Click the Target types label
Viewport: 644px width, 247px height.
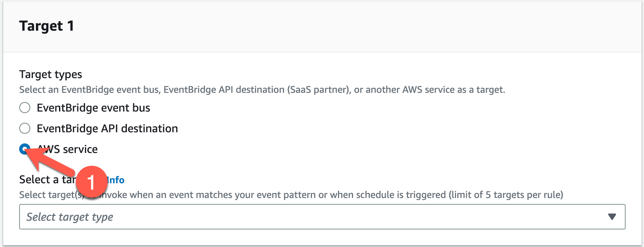pos(50,74)
